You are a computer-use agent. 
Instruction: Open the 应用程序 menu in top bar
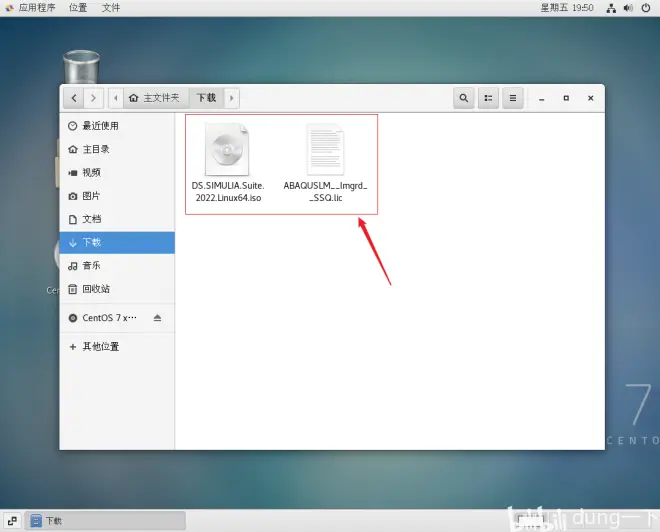click(30, 8)
